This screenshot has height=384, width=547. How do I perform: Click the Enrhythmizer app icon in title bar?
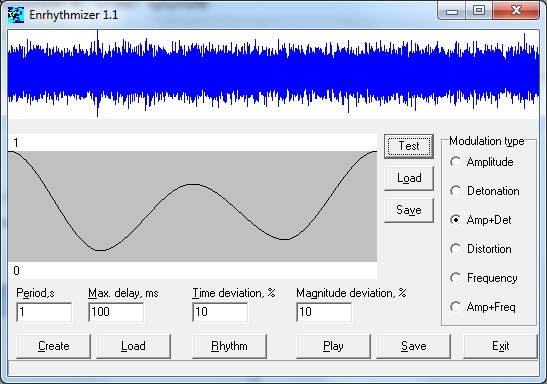[16, 15]
